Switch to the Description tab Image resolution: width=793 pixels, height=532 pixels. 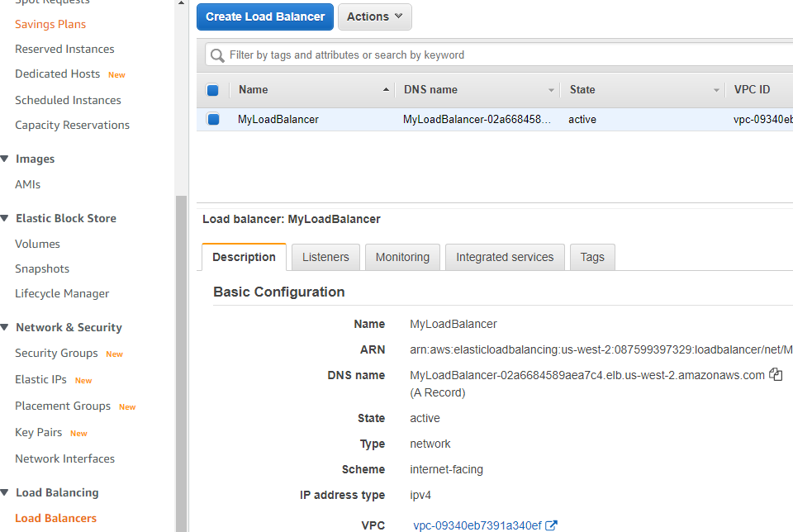click(244, 257)
